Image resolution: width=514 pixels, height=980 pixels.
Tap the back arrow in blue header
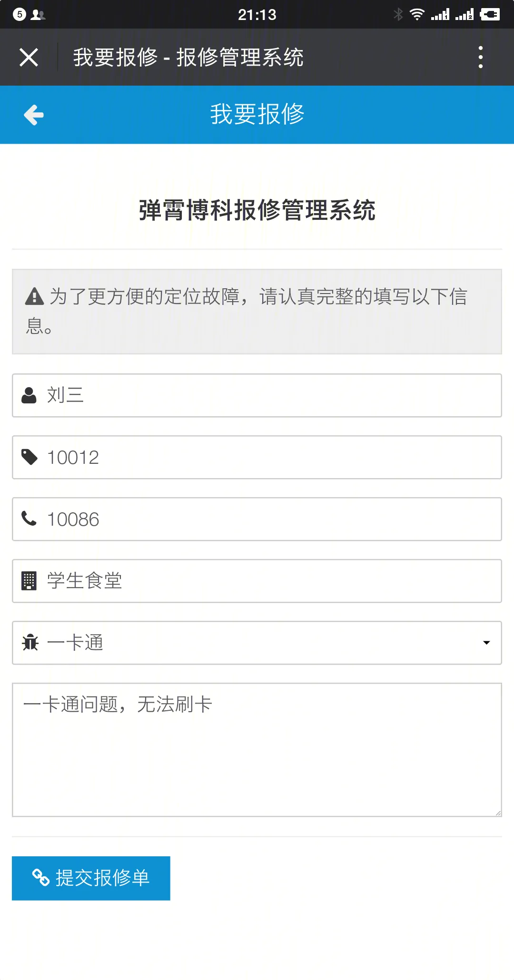tap(34, 115)
